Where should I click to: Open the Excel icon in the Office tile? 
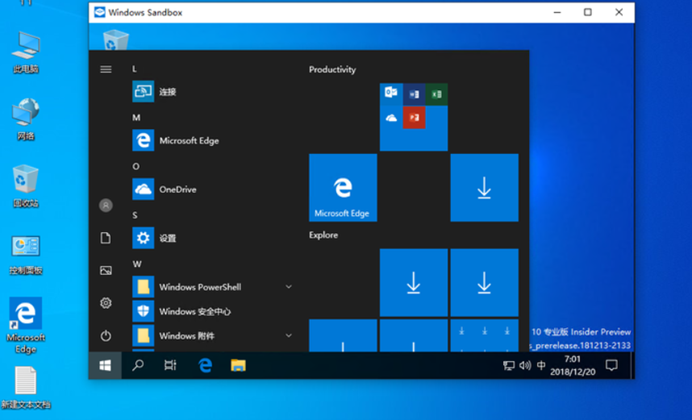(436, 94)
